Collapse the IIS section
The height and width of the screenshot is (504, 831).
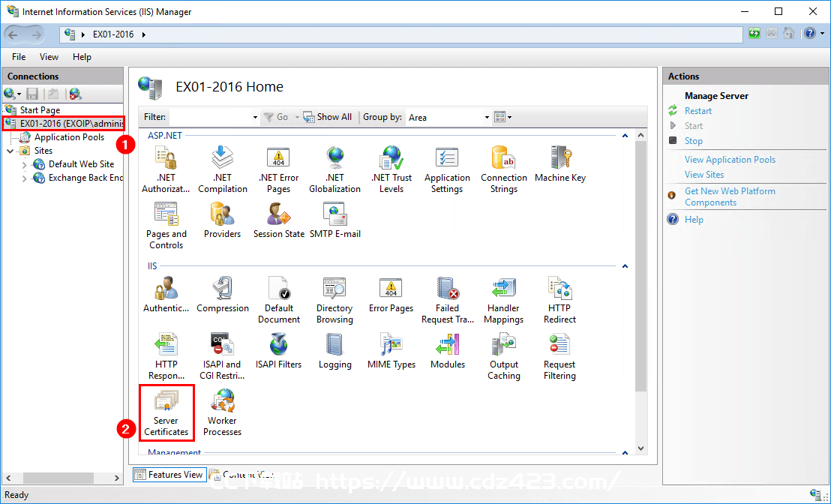625,266
